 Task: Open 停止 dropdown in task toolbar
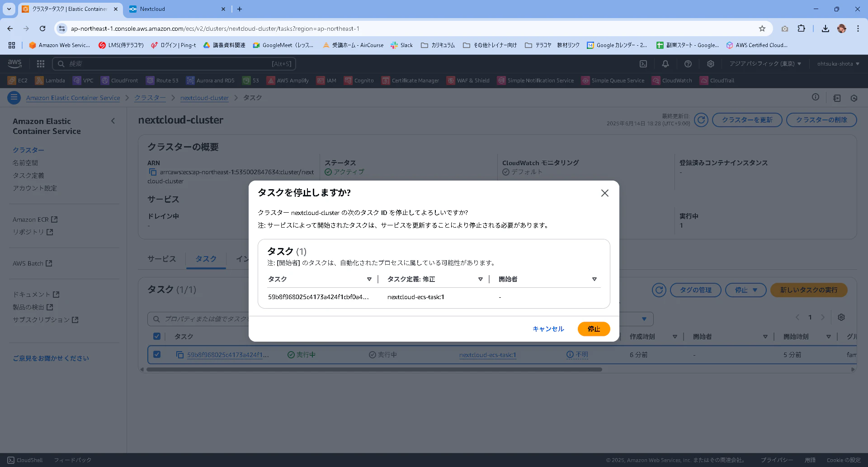point(746,290)
